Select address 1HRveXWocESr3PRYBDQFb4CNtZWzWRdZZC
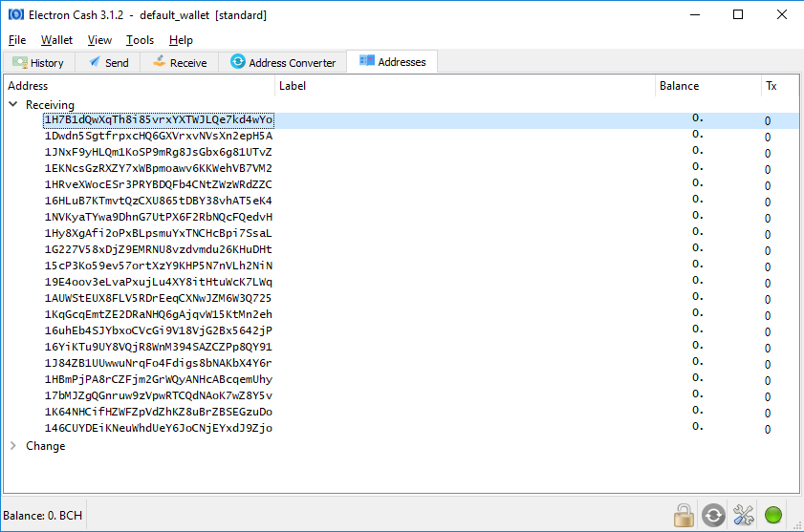This screenshot has width=804, height=532. 159,184
